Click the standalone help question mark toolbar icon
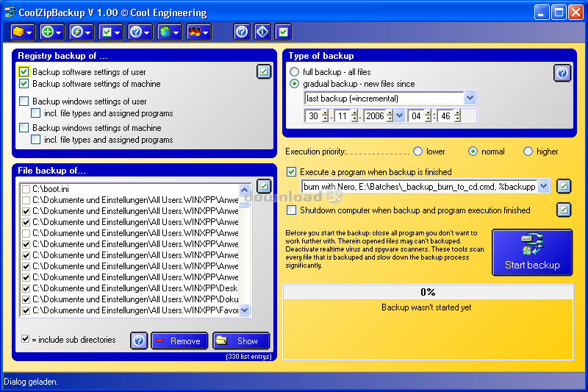Screen dimensions: 588x392 coord(242,32)
